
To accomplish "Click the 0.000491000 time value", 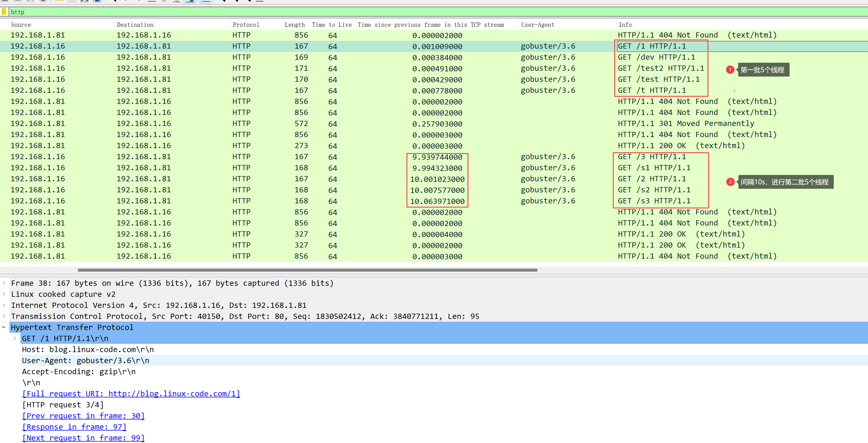I will 437,69.
